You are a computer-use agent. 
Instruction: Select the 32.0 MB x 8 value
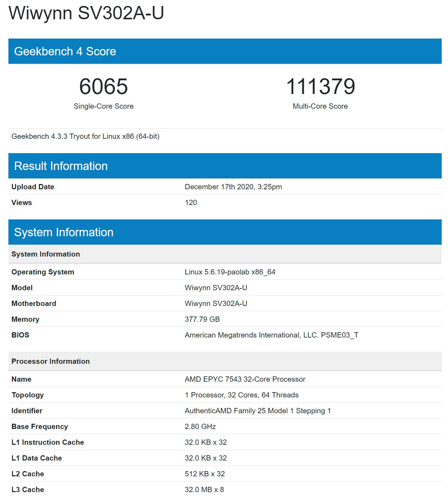(205, 490)
